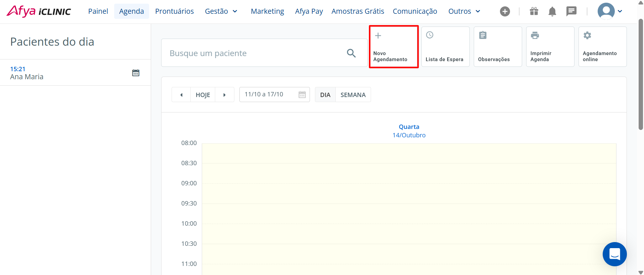Go to next period arrow

click(225, 95)
